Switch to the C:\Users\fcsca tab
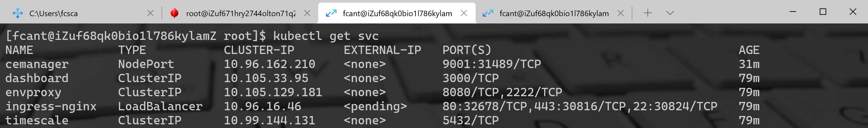Viewport: 868px width, 128px height. click(81, 13)
